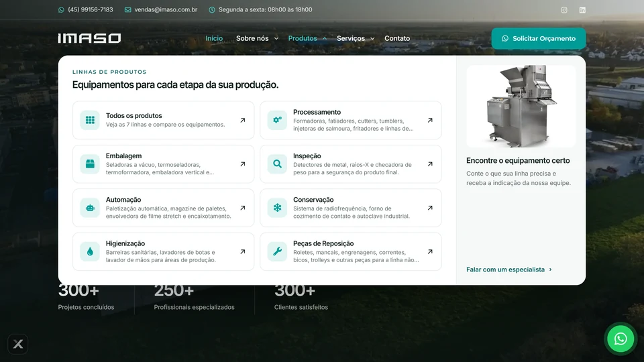Click the Falar com um especialista link
The image size is (644, 362).
tap(509, 269)
